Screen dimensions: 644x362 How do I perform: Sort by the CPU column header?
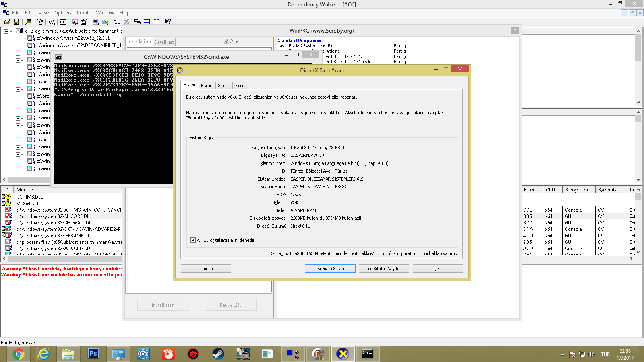pyautogui.click(x=552, y=190)
